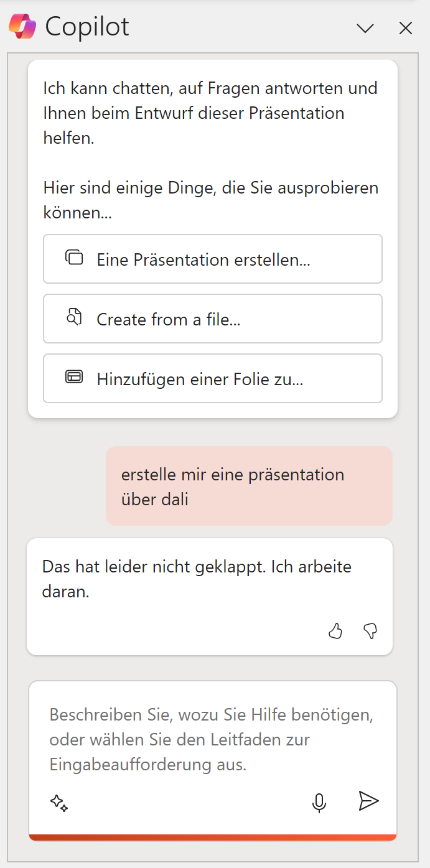
Task: Choose the Create from a file suggestion
Action: point(213,318)
